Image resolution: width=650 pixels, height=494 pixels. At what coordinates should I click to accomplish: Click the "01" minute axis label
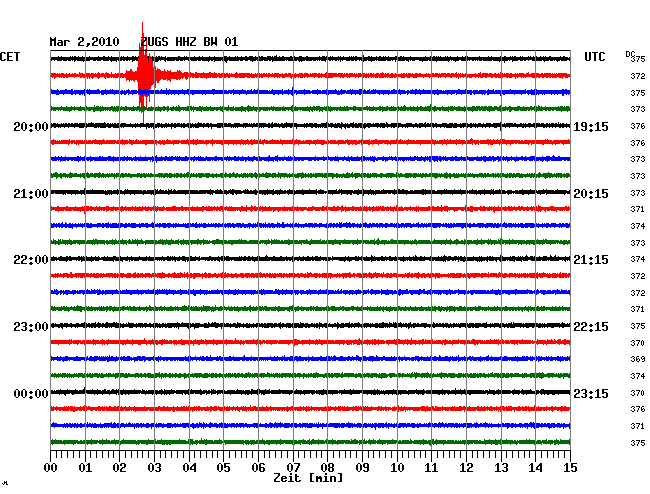tap(85, 467)
